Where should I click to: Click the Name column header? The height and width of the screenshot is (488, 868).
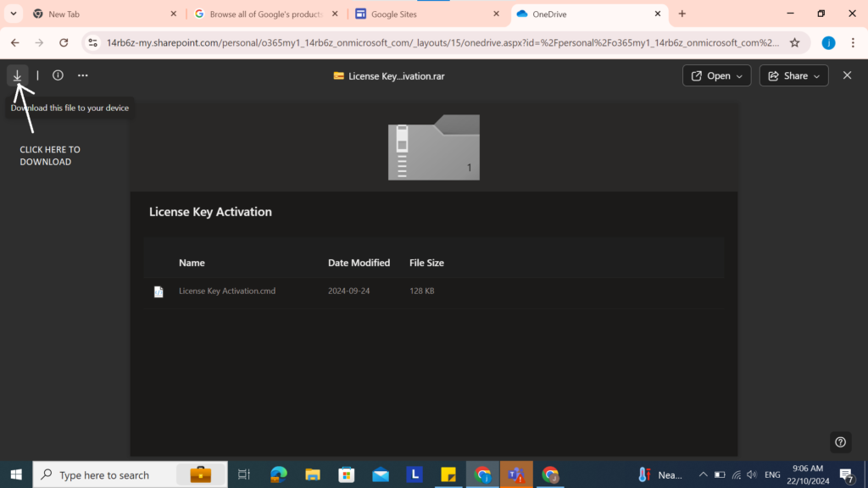tap(192, 263)
